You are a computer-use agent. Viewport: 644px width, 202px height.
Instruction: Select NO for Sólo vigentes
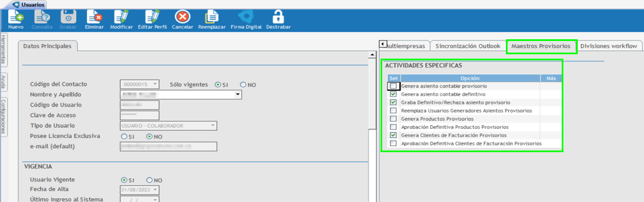[x=242, y=84]
